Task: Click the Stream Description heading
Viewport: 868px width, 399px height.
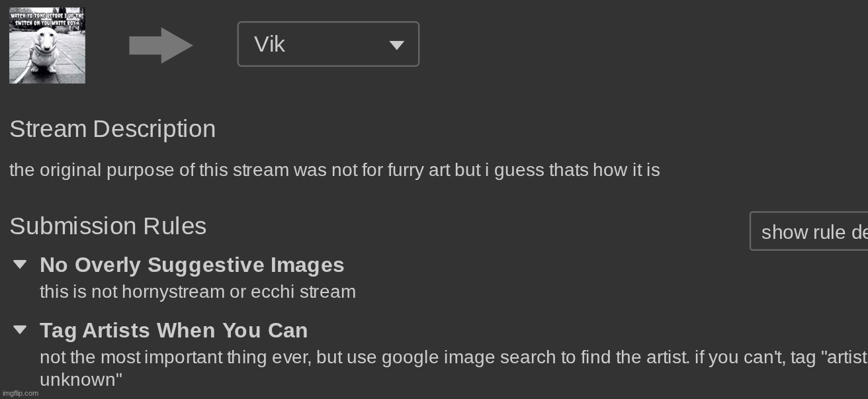Action: point(112,128)
